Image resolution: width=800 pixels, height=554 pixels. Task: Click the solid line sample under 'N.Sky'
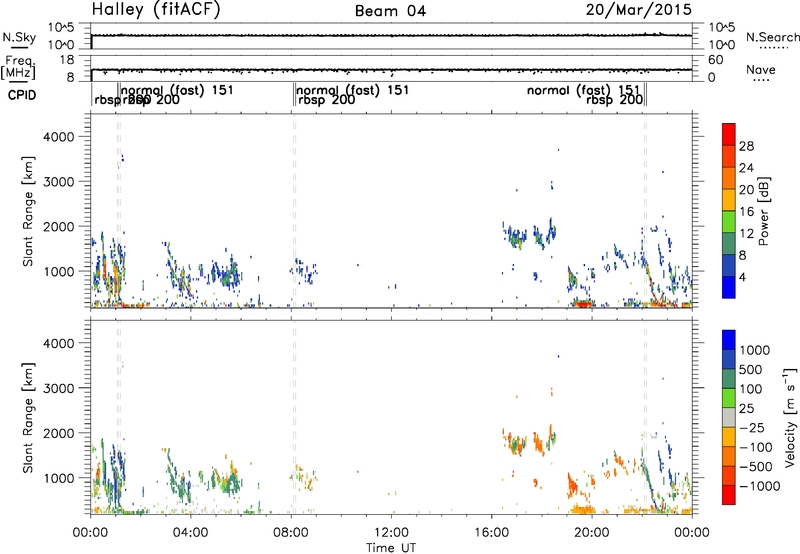click(19, 48)
